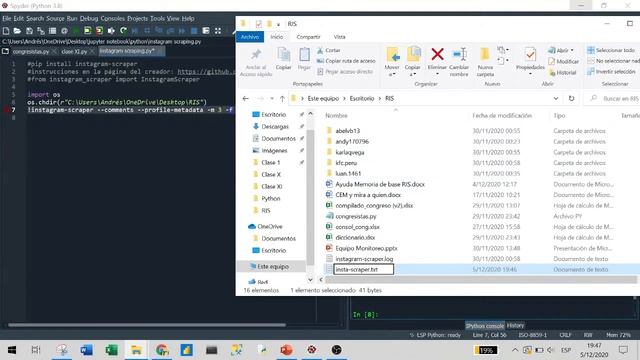Image resolution: width=640 pixels, height=360 pixels.
Task: Select Python folder in navigation pane
Action: pyautogui.click(x=271, y=198)
